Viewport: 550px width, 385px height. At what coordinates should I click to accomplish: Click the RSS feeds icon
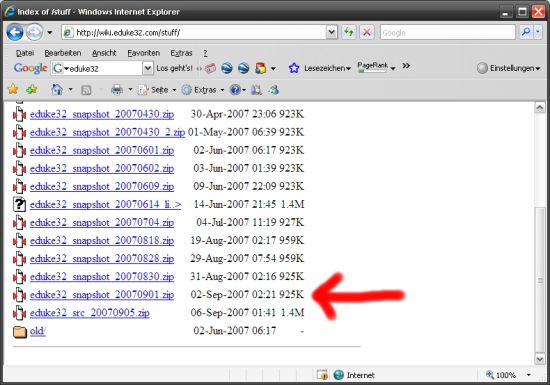(x=86, y=90)
